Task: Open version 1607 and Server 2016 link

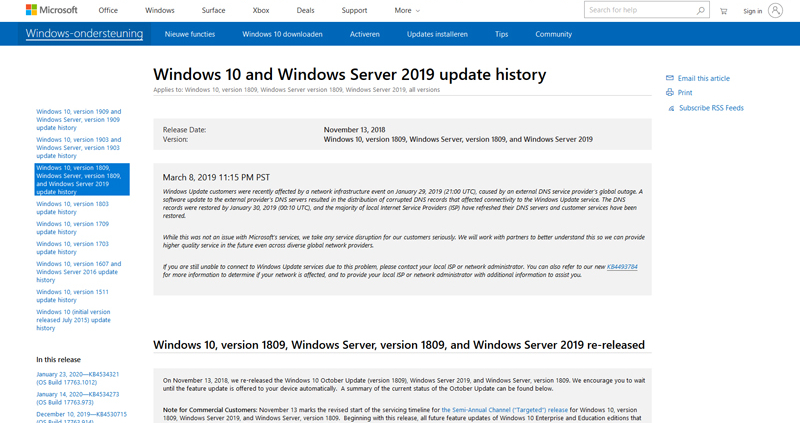Action: coord(79,272)
